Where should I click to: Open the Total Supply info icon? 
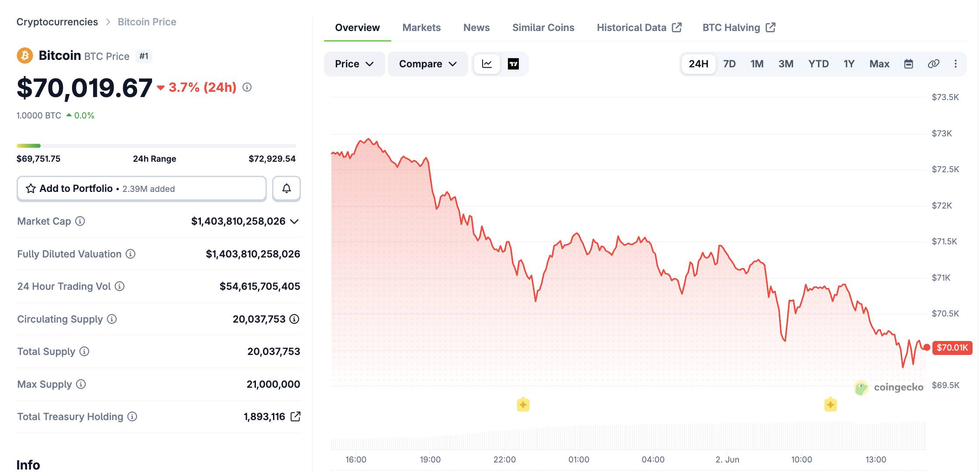(84, 351)
